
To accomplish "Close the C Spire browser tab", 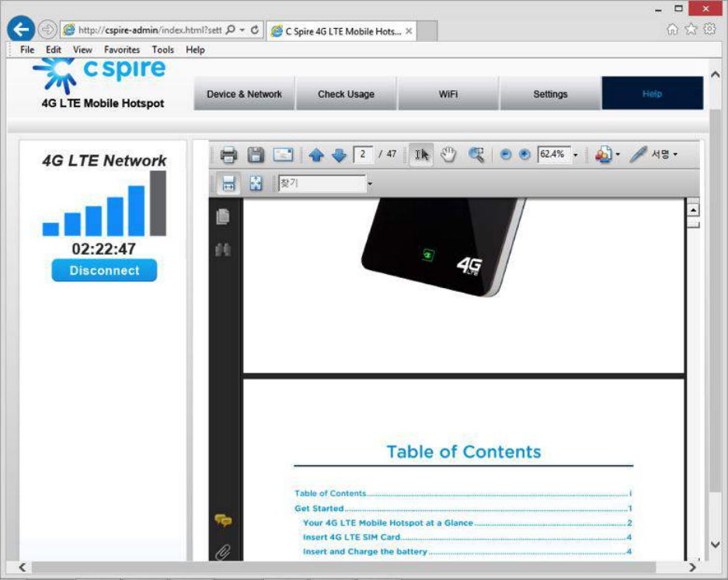I will click(x=409, y=31).
